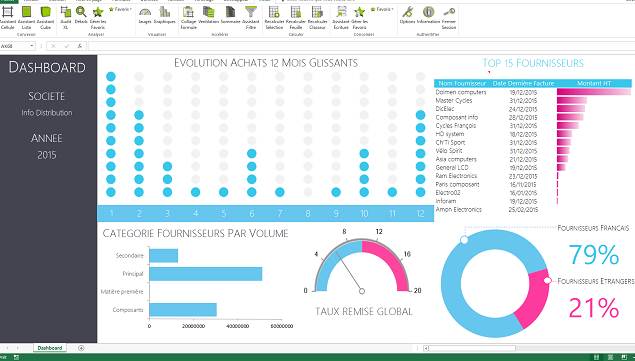Open the Options wrench icon
Screen dimensions: 635x361
pos(407,15)
